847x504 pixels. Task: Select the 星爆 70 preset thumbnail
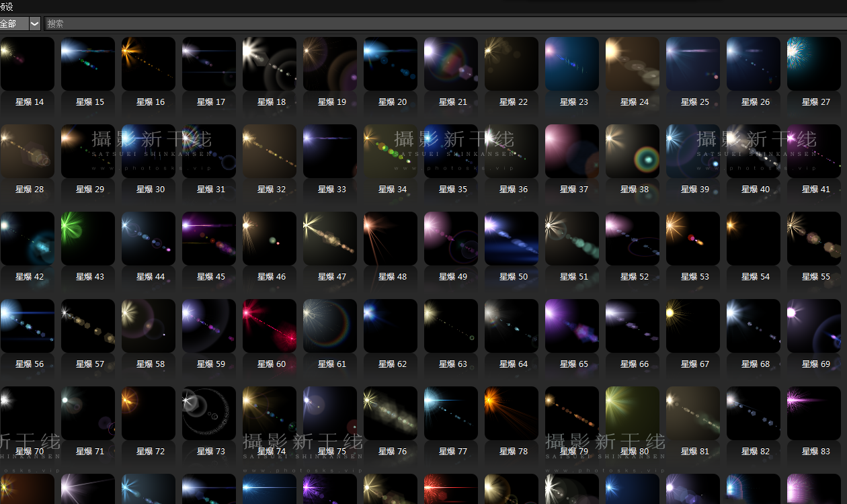pos(28,413)
